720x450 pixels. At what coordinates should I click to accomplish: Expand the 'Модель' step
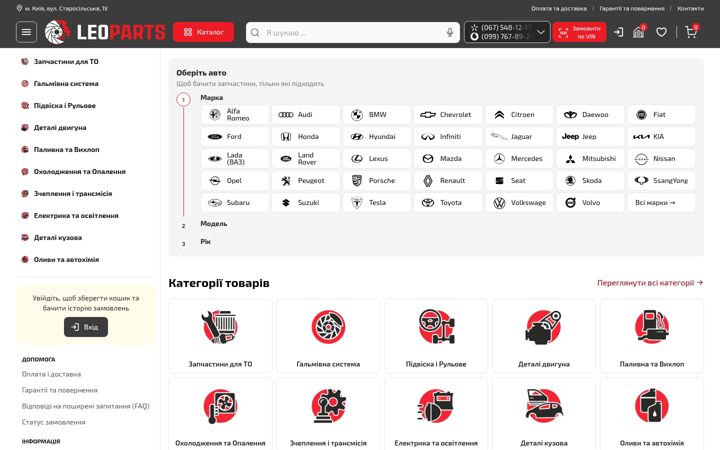[x=214, y=224]
